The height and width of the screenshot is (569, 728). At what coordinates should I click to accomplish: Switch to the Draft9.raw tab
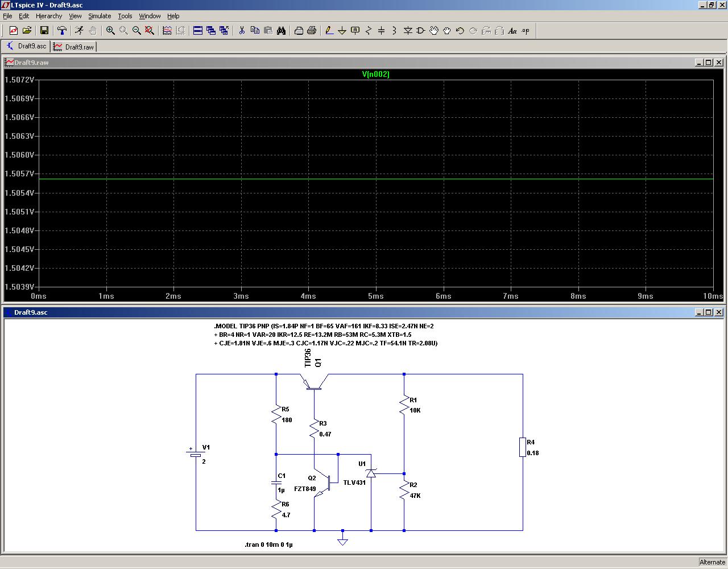[74, 47]
